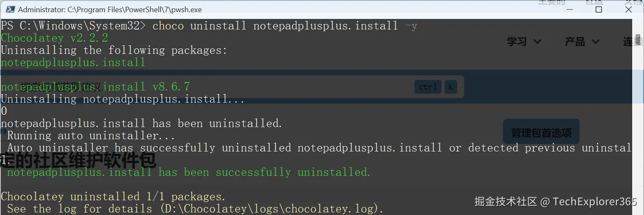
Task: Expand the 学习 dropdown in background page
Action: pyautogui.click(x=524, y=42)
